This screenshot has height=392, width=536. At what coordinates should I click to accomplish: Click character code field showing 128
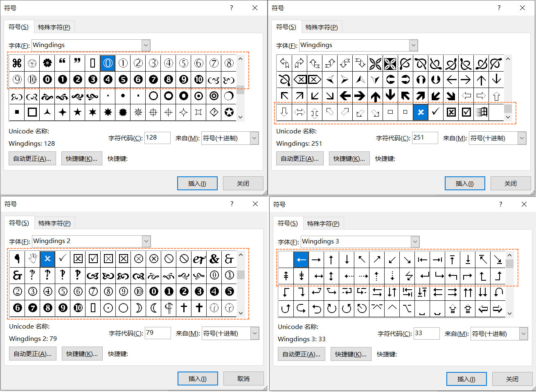point(158,138)
